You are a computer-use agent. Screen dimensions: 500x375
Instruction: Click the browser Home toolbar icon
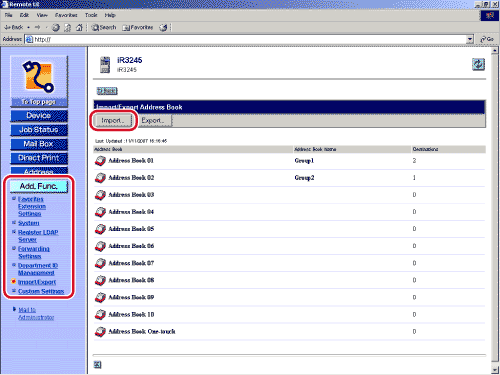79,27
